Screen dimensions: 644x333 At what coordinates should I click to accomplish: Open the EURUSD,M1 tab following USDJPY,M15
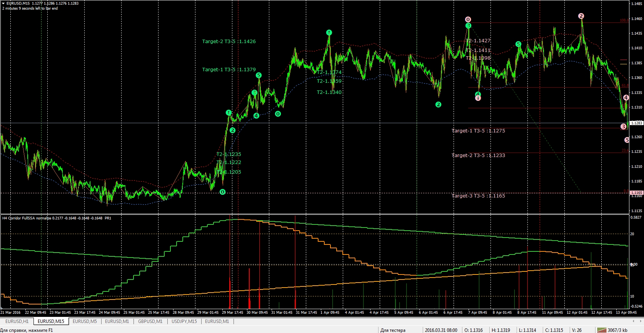(x=217, y=321)
